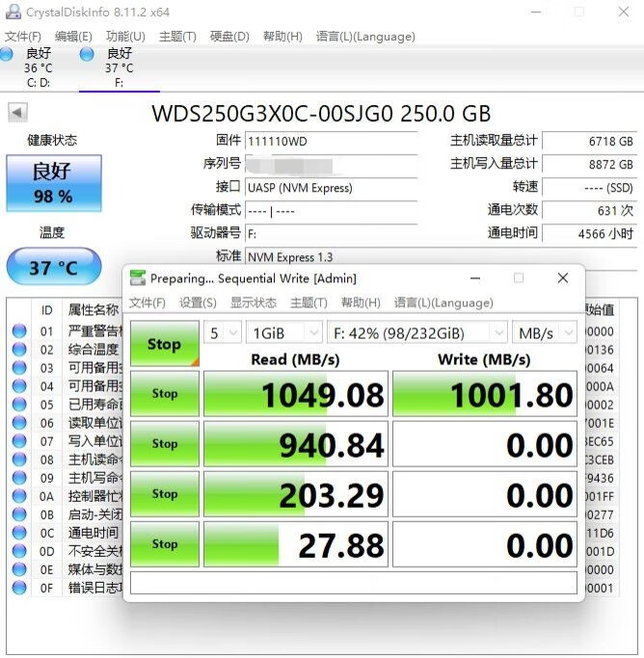The height and width of the screenshot is (658, 644).
Task: Open 文件(F) menu in CrystalDiskInfo
Action: [x=23, y=37]
